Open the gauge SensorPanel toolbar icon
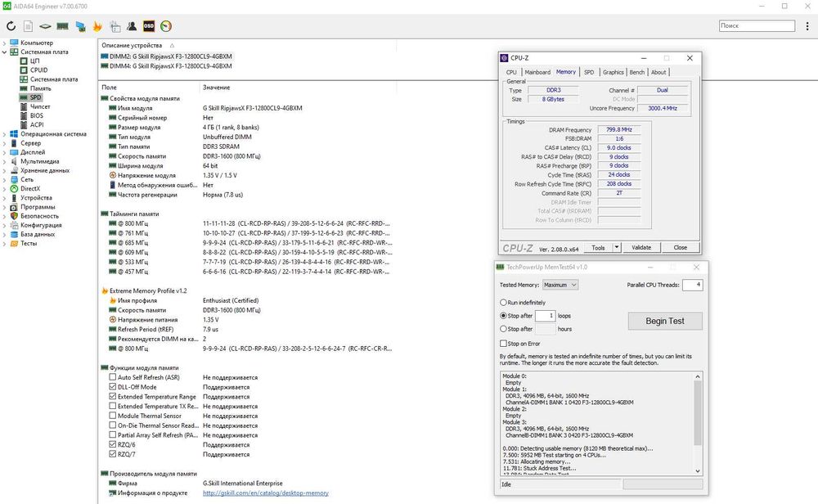The width and height of the screenshot is (818, 504). pos(166,26)
